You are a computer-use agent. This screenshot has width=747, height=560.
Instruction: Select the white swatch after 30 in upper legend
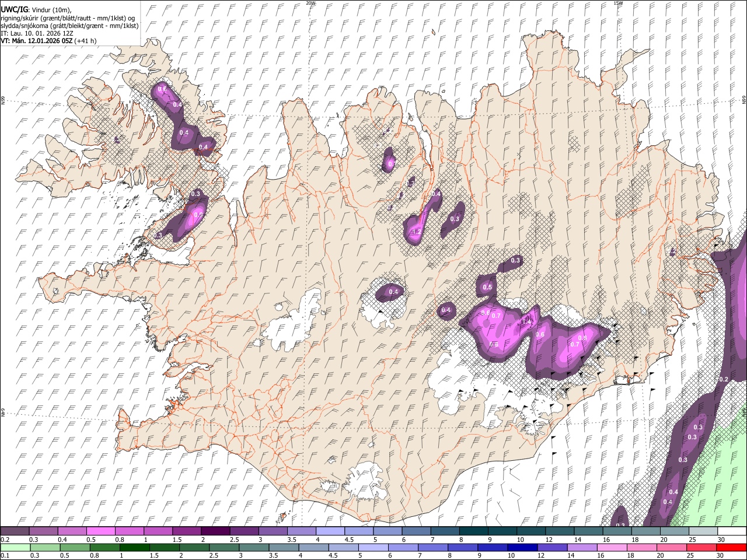point(732,531)
